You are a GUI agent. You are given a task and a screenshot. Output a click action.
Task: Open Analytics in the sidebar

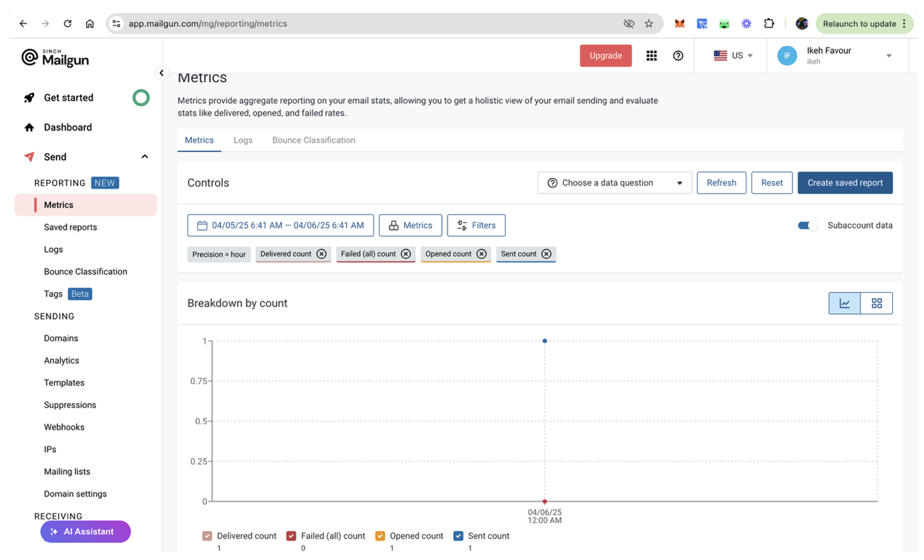(61, 361)
